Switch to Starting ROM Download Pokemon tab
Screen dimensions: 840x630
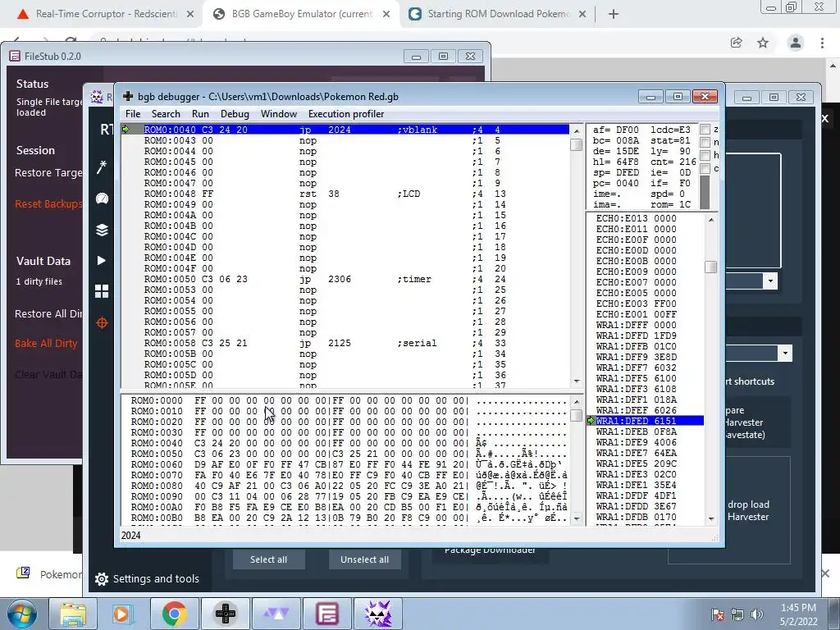(x=498, y=14)
